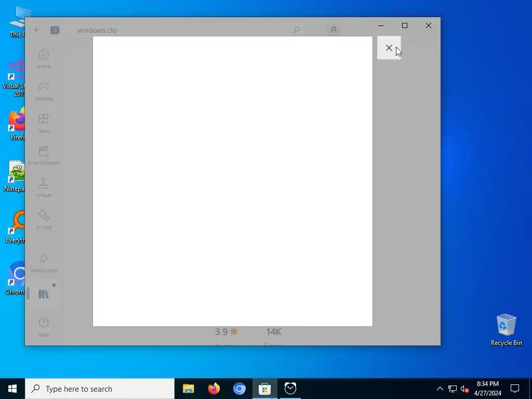The height and width of the screenshot is (399, 532).
Task: Select the Recycle Bin desktop icon
Action: click(506, 330)
